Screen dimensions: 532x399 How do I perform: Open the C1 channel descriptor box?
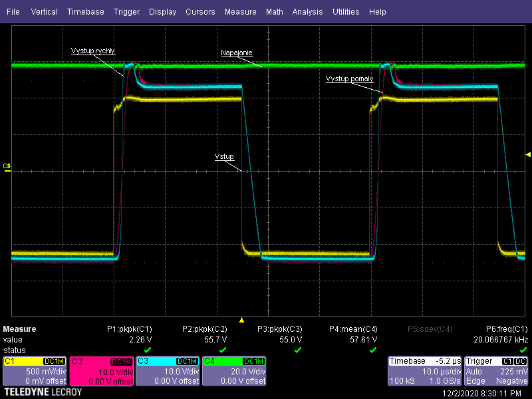click(35, 371)
